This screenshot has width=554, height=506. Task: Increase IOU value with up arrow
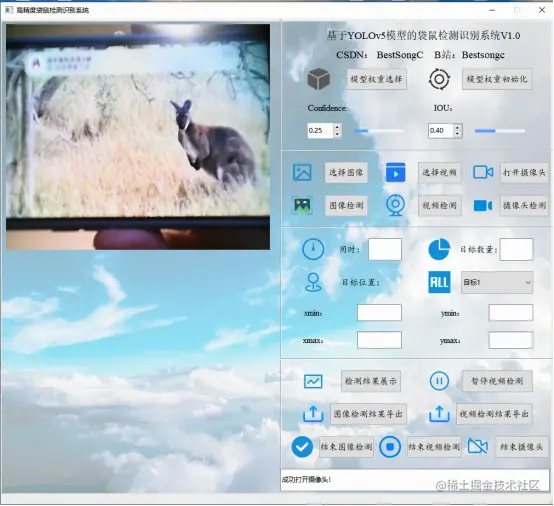pyautogui.click(x=458, y=127)
